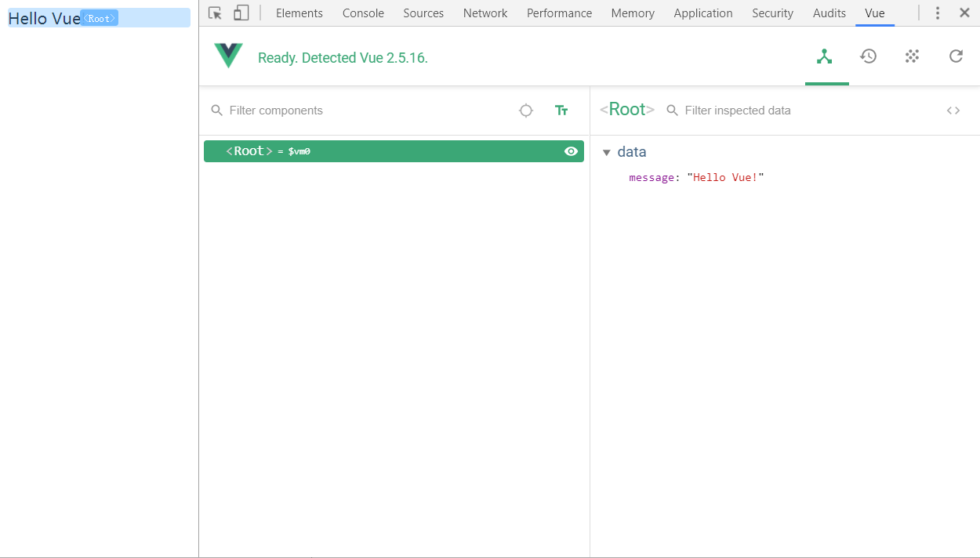Click the Hello Vue page text

click(x=44, y=18)
